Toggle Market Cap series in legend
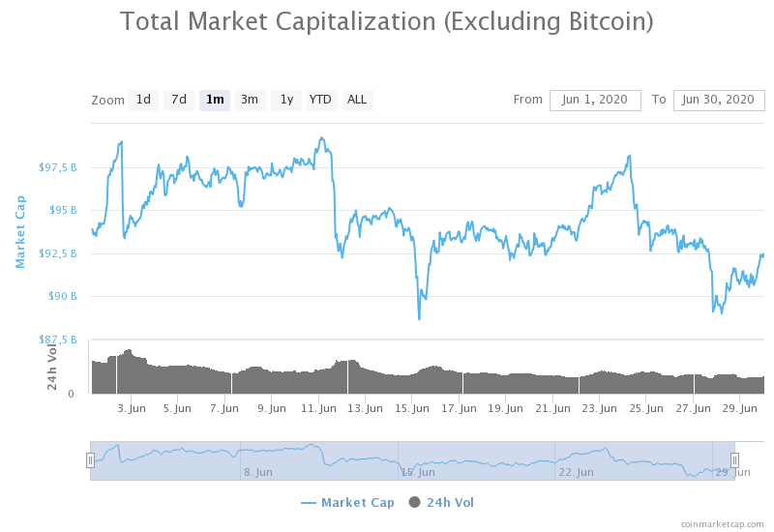The width and height of the screenshot is (774, 532). 357,503
